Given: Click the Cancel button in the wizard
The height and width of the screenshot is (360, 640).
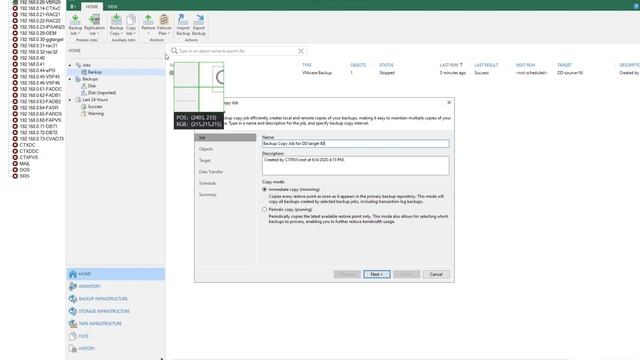Looking at the screenshot, I should pyautogui.click(x=436, y=274).
